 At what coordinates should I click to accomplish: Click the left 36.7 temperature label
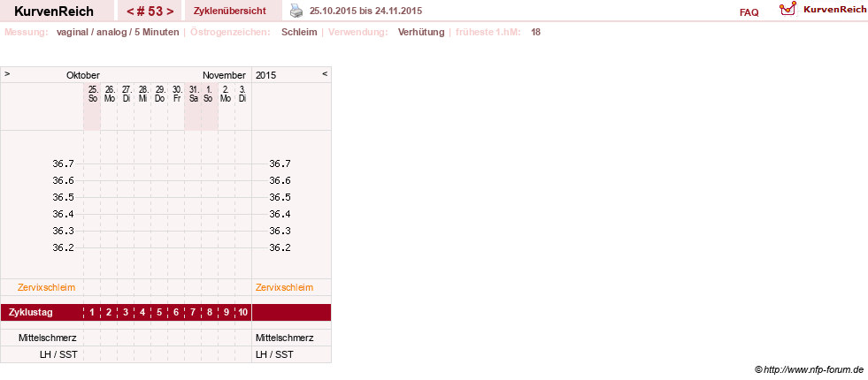click(x=63, y=163)
